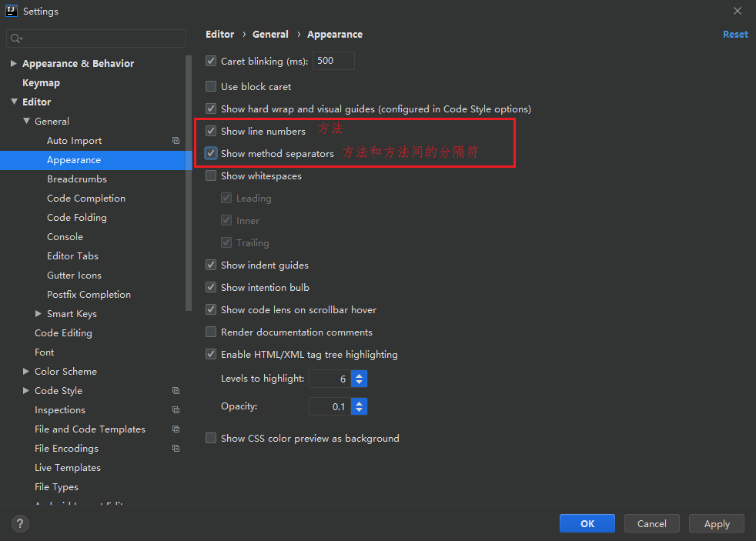Viewport: 756px width, 541px height.
Task: Turn on Use block caret
Action: pos(211,87)
